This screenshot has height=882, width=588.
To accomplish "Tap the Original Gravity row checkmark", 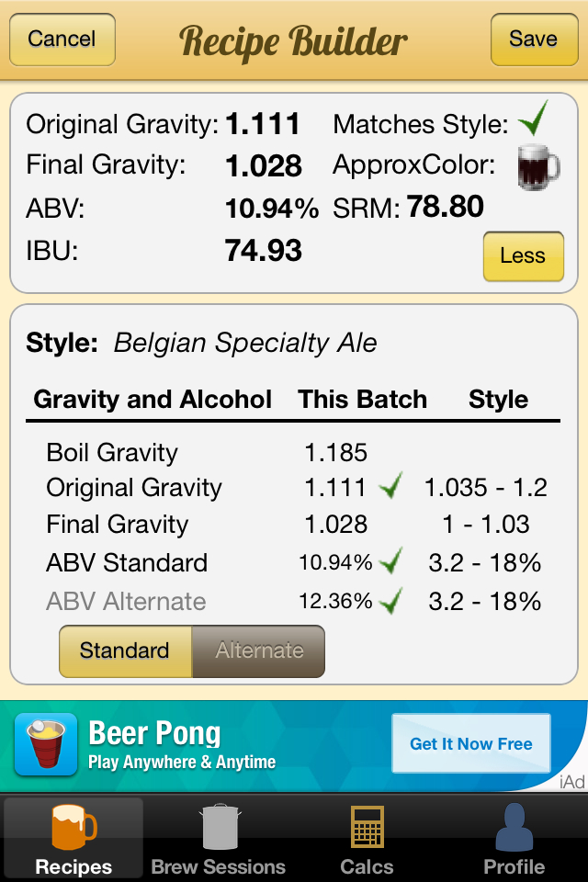I will (x=390, y=485).
